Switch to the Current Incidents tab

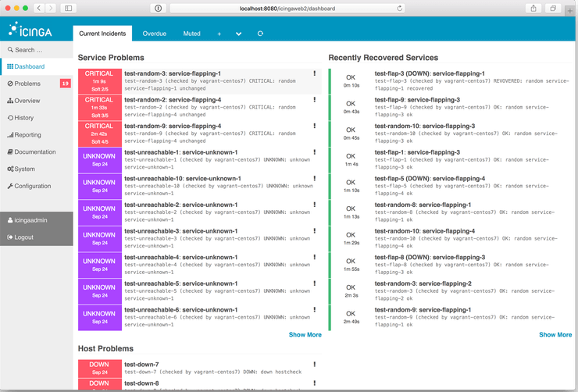click(102, 34)
